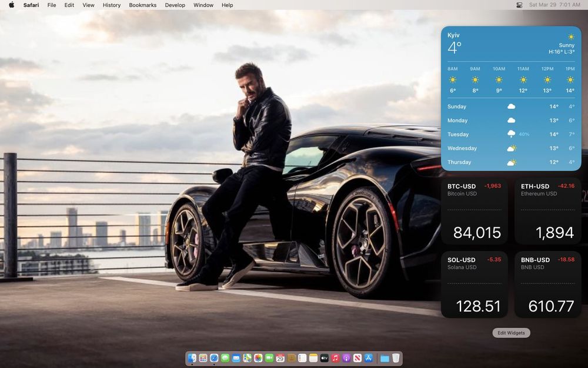The image size is (588, 368).
Task: Open the Window menu
Action: [203, 5]
